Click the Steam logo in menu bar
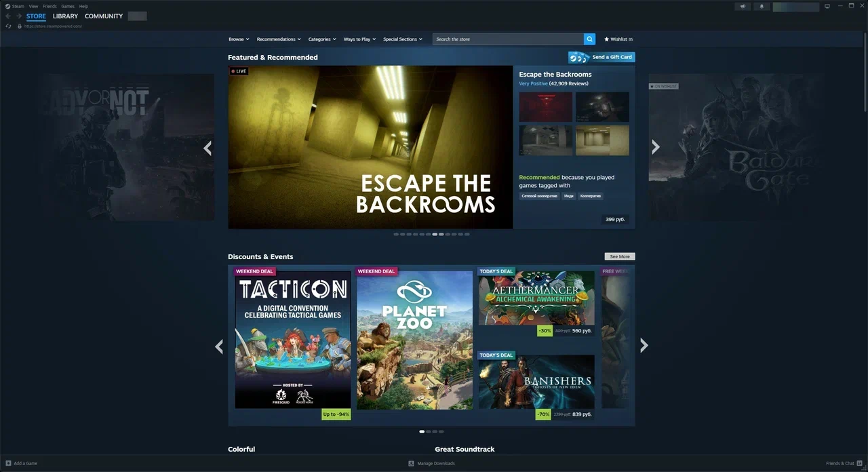 pos(7,6)
